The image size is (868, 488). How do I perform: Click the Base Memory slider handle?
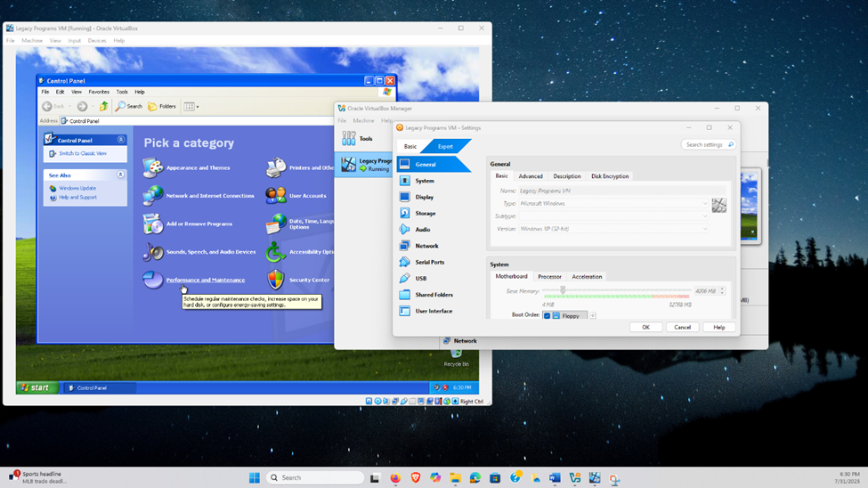[563, 290]
